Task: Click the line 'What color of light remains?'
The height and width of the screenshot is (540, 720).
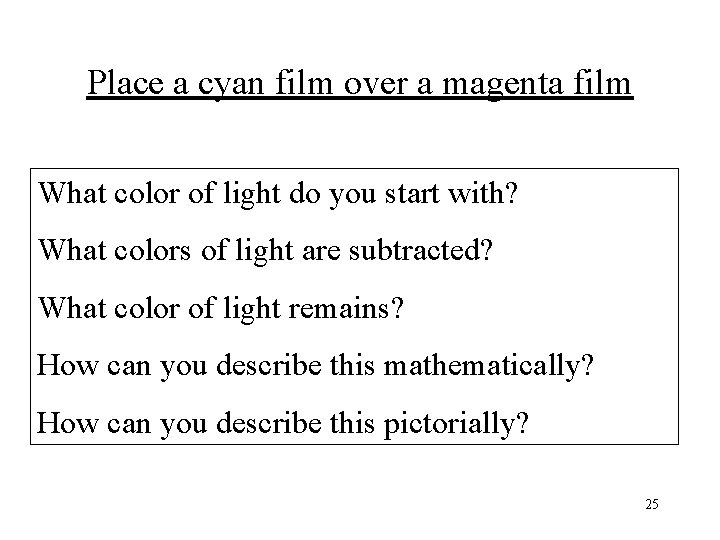Action: coord(221,309)
